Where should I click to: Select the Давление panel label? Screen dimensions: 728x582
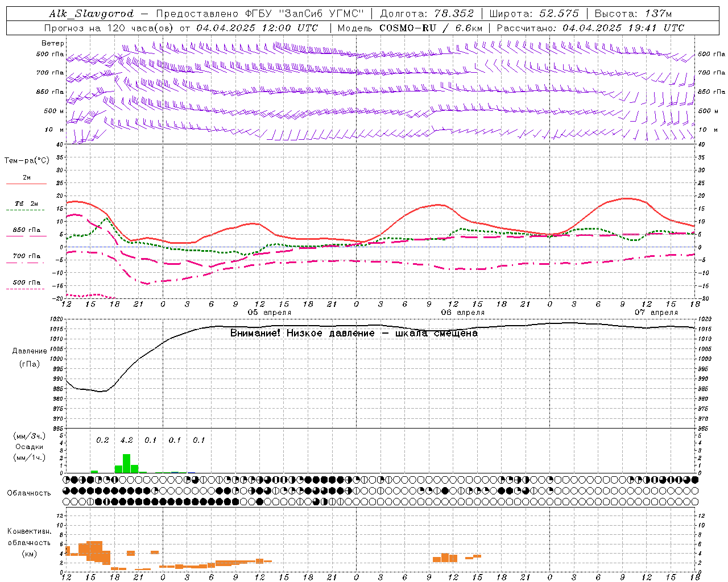(30, 351)
